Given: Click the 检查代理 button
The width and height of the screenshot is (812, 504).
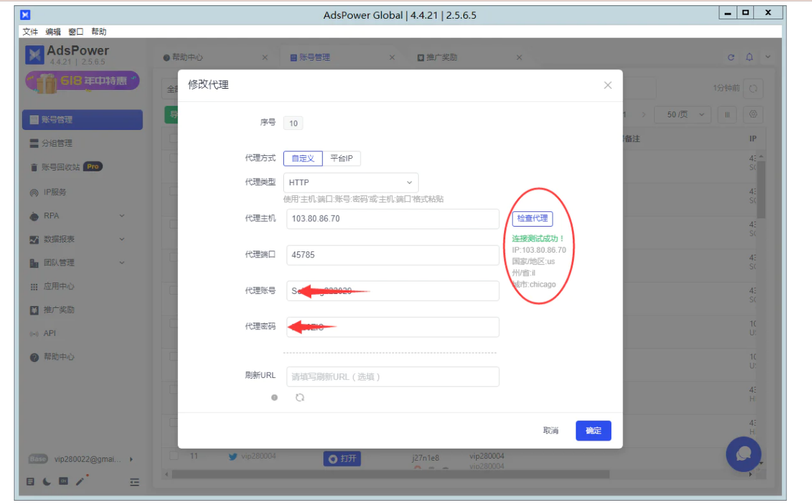Looking at the screenshot, I should click(532, 219).
